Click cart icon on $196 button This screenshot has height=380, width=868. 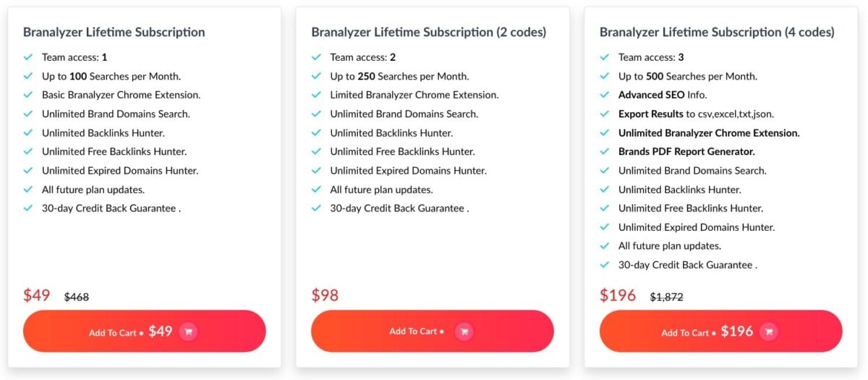click(x=769, y=332)
